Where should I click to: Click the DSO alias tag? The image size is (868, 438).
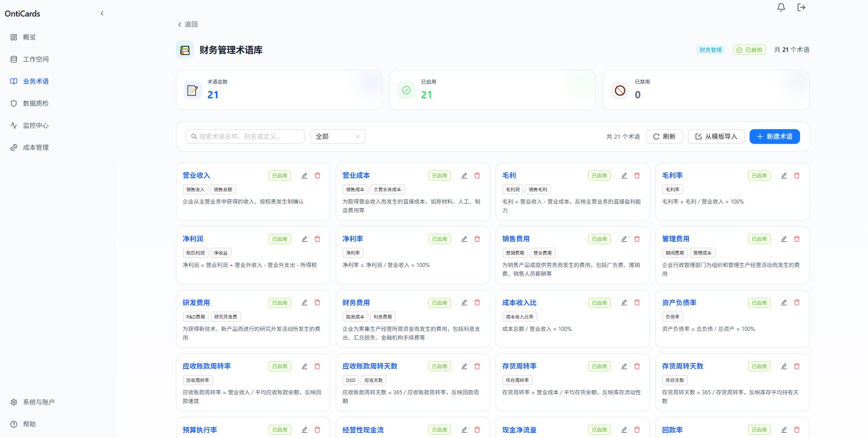point(350,380)
